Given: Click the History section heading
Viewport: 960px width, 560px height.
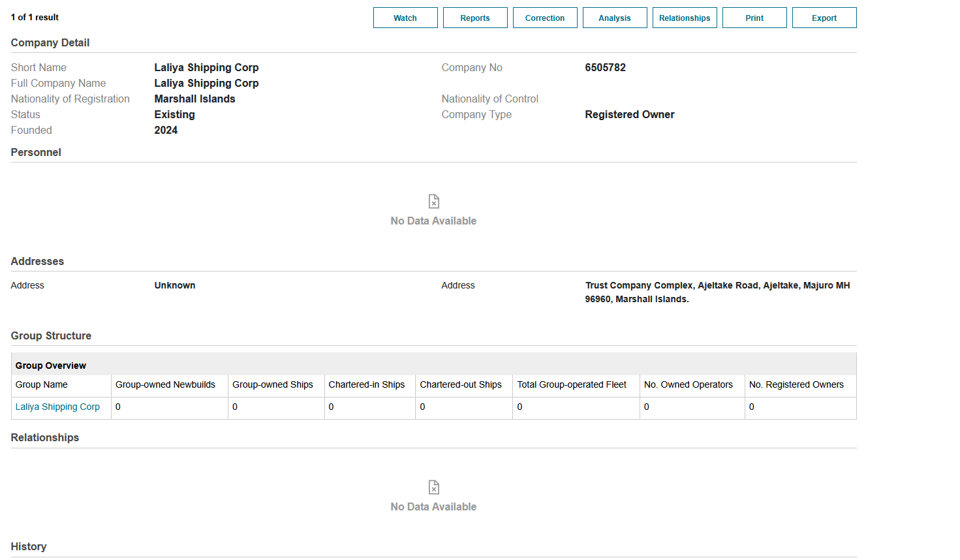Looking at the screenshot, I should pyautogui.click(x=29, y=546).
